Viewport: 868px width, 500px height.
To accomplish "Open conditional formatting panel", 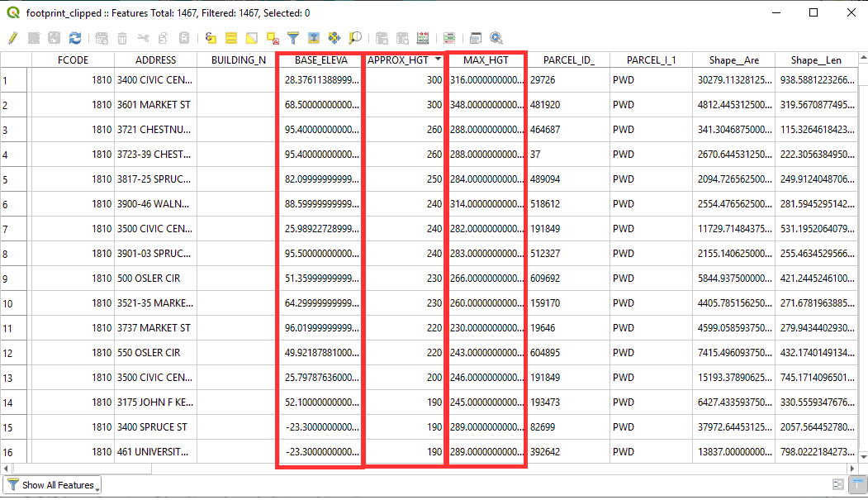I will point(448,38).
